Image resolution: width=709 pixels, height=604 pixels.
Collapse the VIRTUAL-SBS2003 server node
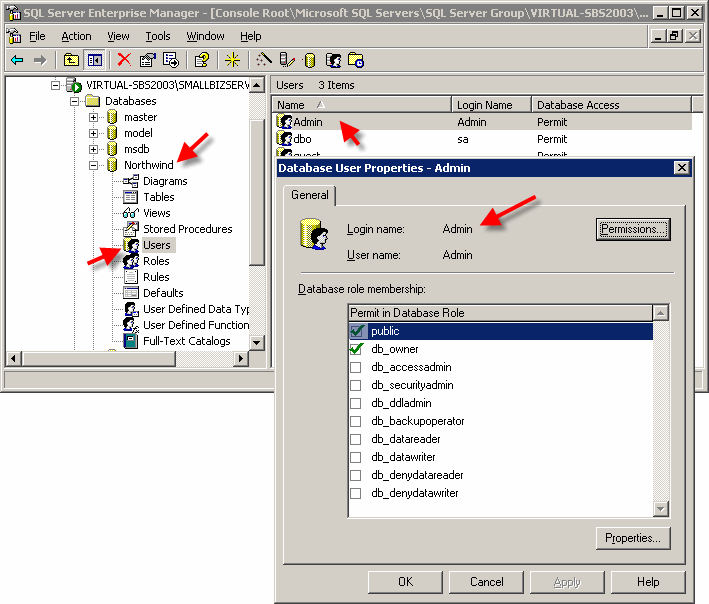click(55, 85)
